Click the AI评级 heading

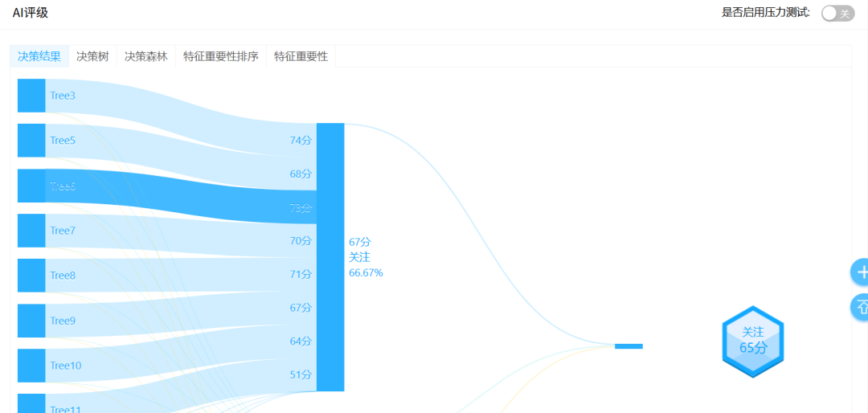pos(31,13)
